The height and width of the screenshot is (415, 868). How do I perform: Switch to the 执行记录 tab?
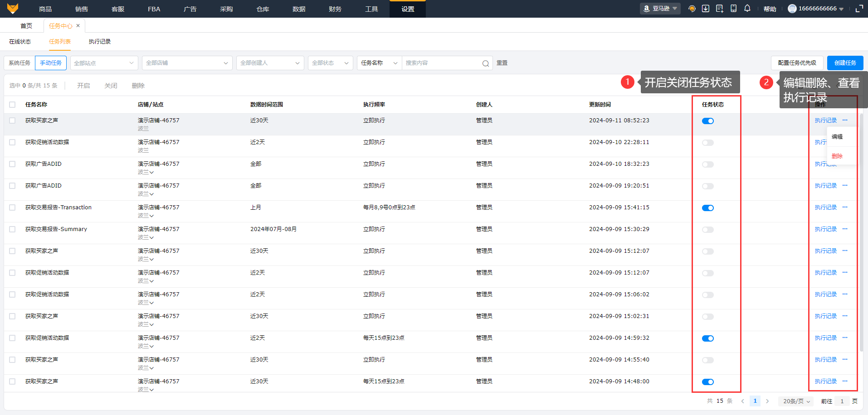coord(99,42)
